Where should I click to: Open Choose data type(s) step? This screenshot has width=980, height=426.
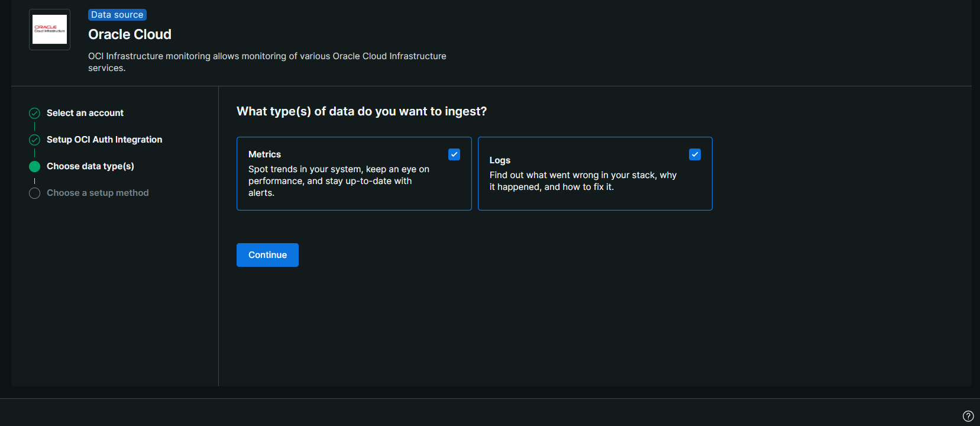click(90, 166)
